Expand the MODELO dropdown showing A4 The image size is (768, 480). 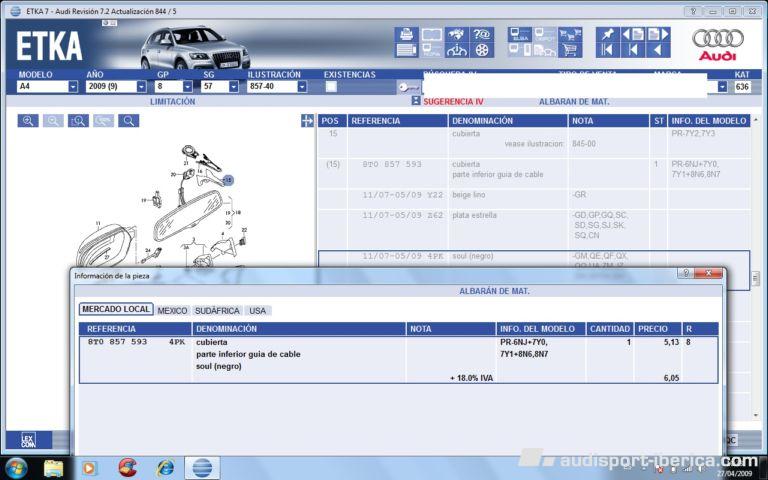coord(73,87)
